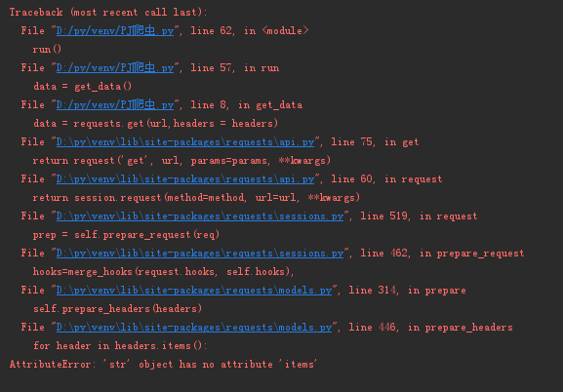Viewport: 563px width, 392px height.
Task: Go to the models.py link at line 446
Action: (194, 328)
